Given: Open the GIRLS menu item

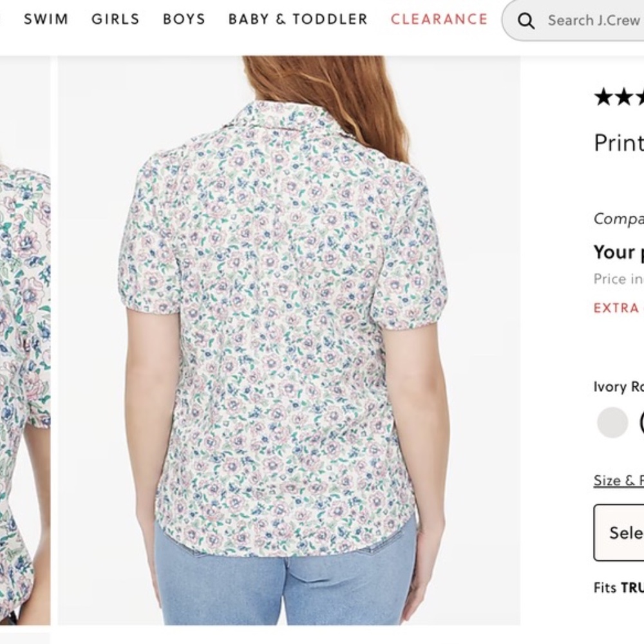Looking at the screenshot, I should pyautogui.click(x=115, y=19).
